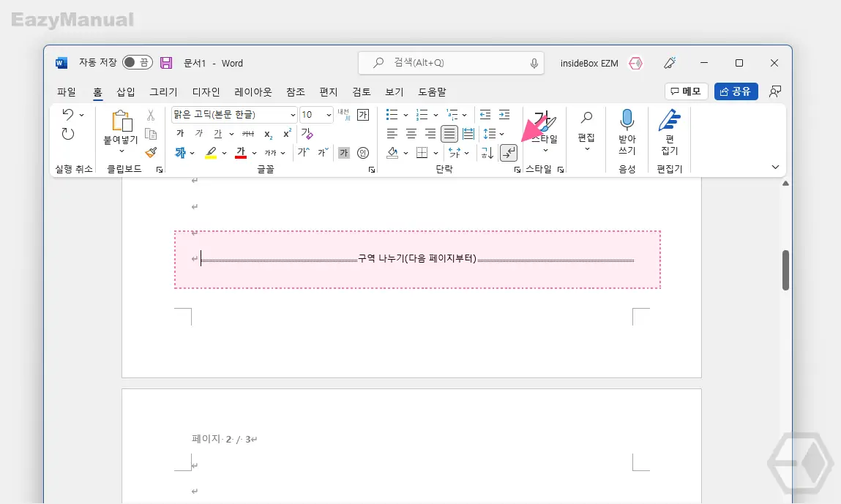
Task: Open the 편집 editing menu button
Action: [x=586, y=132]
